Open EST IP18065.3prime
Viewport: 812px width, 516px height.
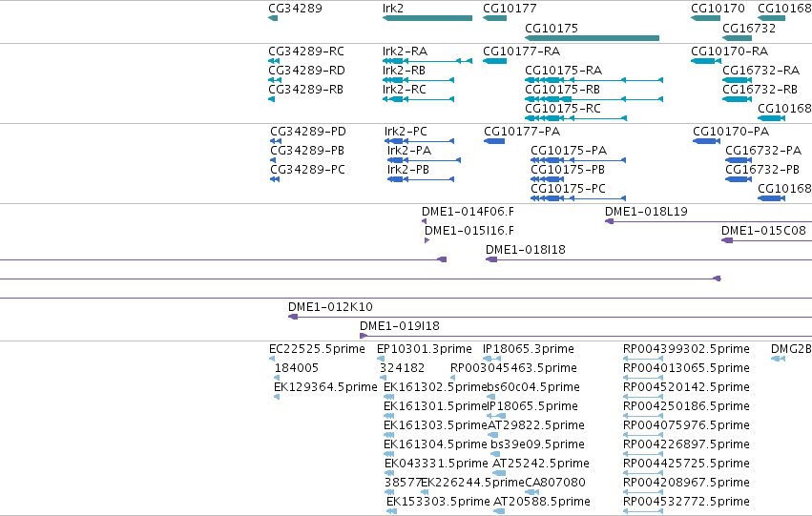tap(528, 349)
